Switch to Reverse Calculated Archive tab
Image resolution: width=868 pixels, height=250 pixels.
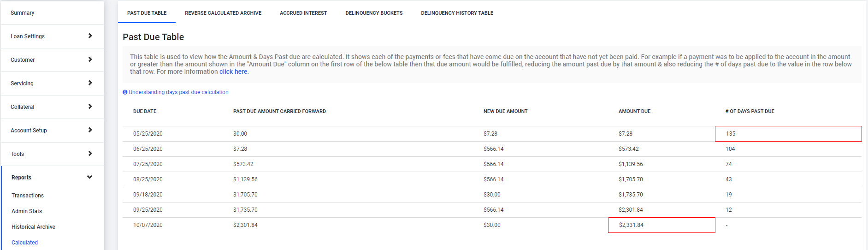[x=223, y=13]
